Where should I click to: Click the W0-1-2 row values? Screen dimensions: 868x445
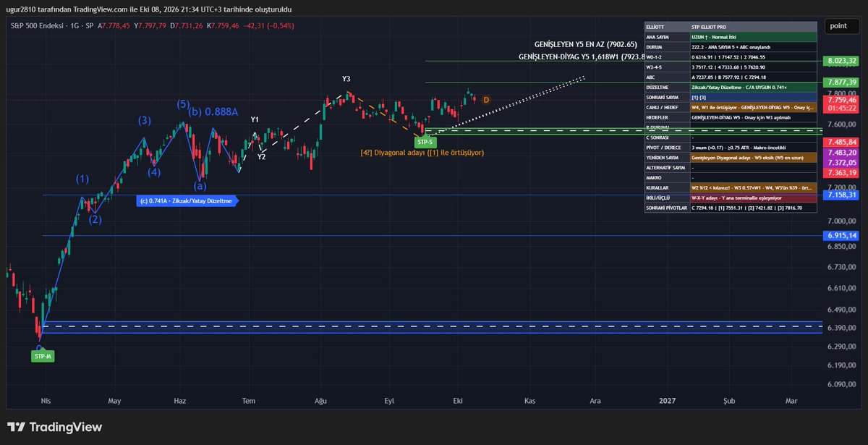753,56
